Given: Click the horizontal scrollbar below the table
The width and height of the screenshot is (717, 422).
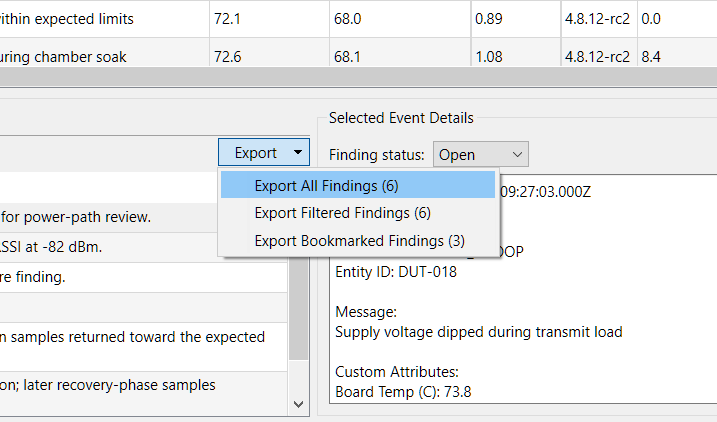Looking at the screenshot, I should (x=358, y=76).
